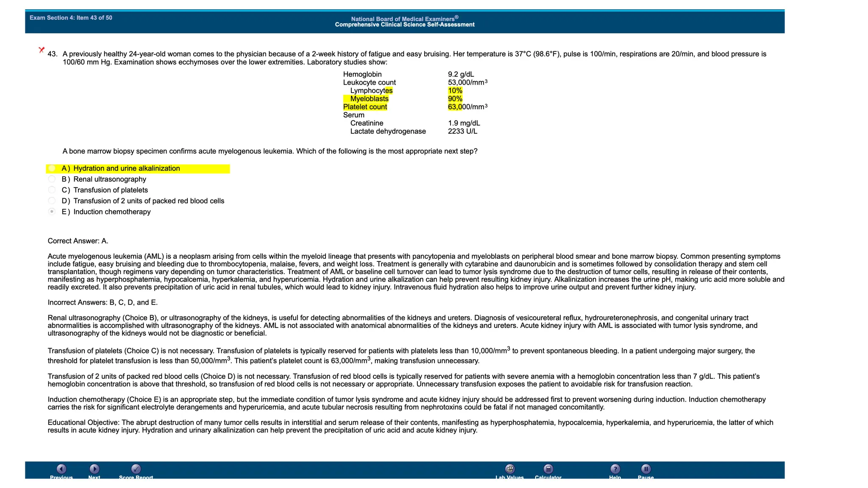Click the '9.2 g/dL' hemoglobin value
This screenshot has width=868, height=488.
pos(461,75)
